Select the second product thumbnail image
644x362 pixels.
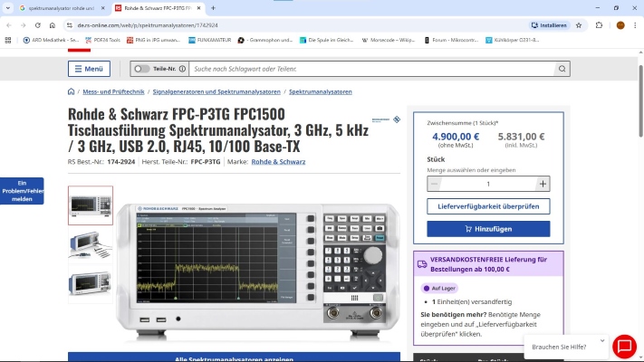pos(91,244)
